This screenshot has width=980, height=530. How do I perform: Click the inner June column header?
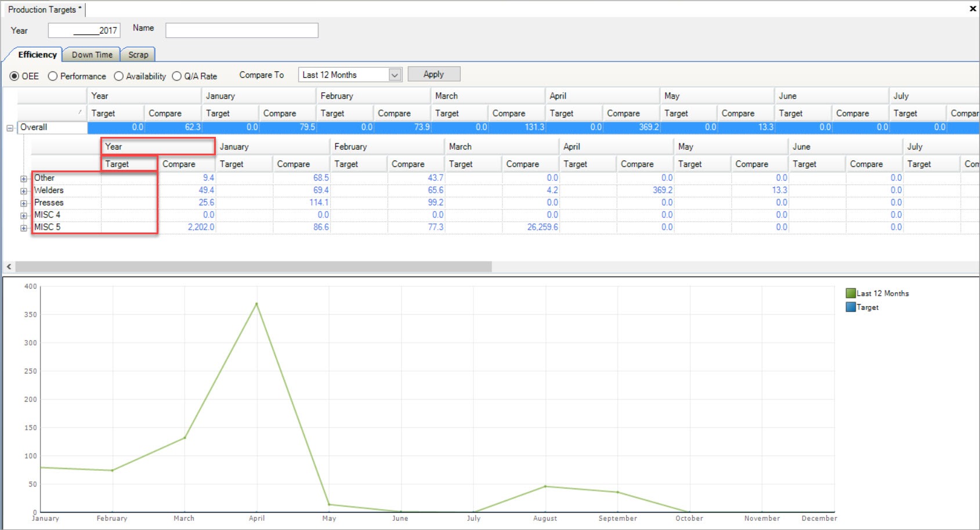click(845, 147)
